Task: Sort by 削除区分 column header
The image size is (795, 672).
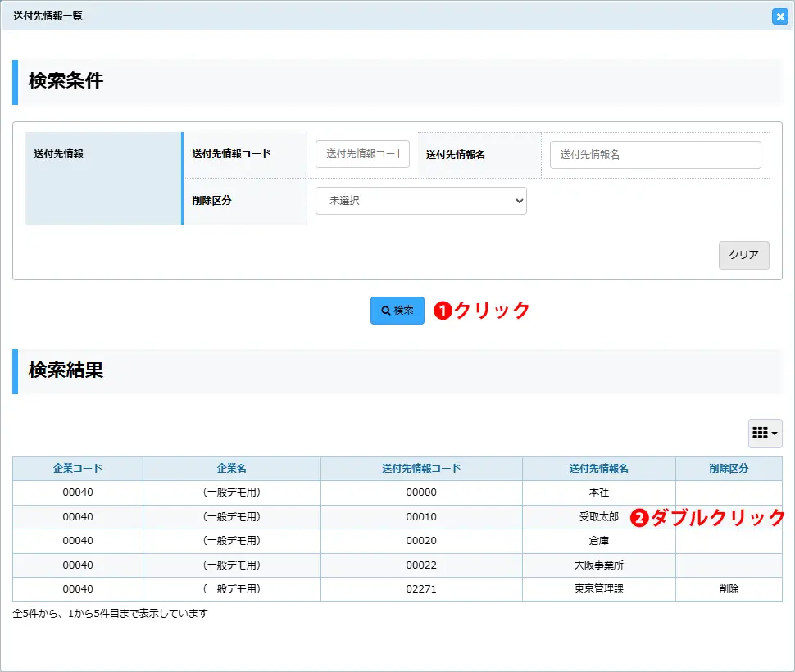Action: coord(729,469)
